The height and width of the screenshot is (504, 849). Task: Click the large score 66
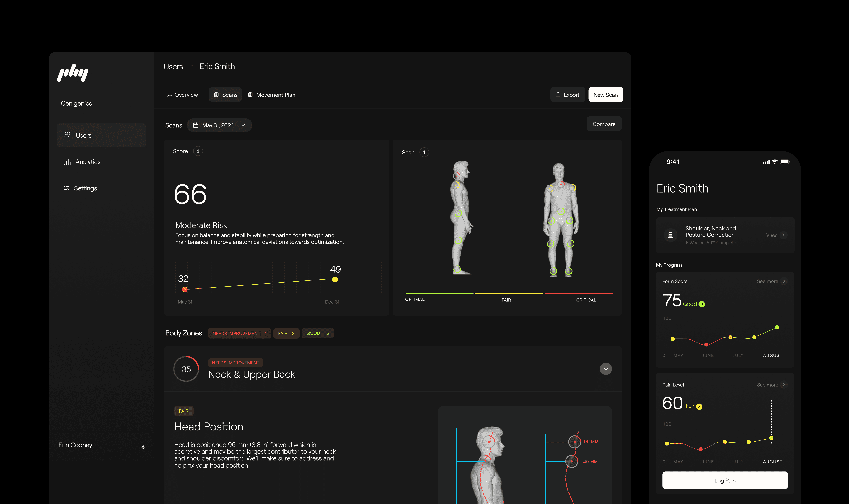point(190,194)
